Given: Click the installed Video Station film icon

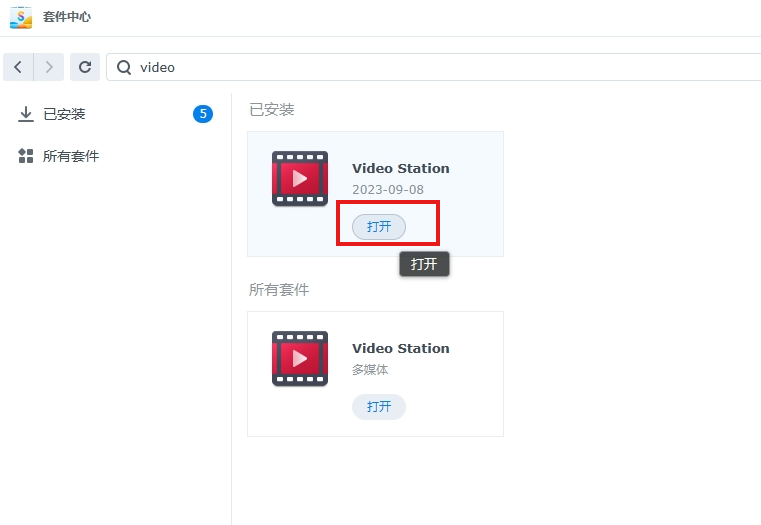Looking at the screenshot, I should [300, 179].
